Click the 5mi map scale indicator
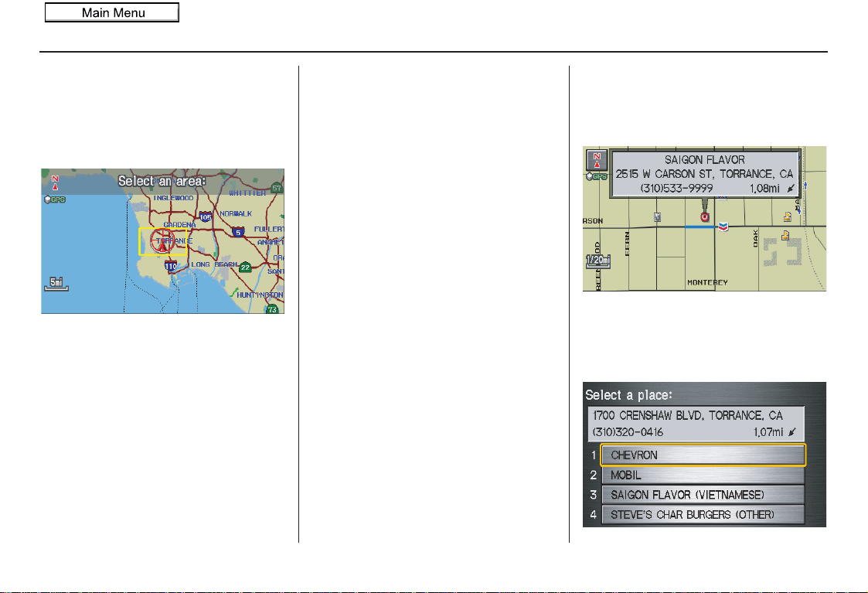 pos(56,284)
